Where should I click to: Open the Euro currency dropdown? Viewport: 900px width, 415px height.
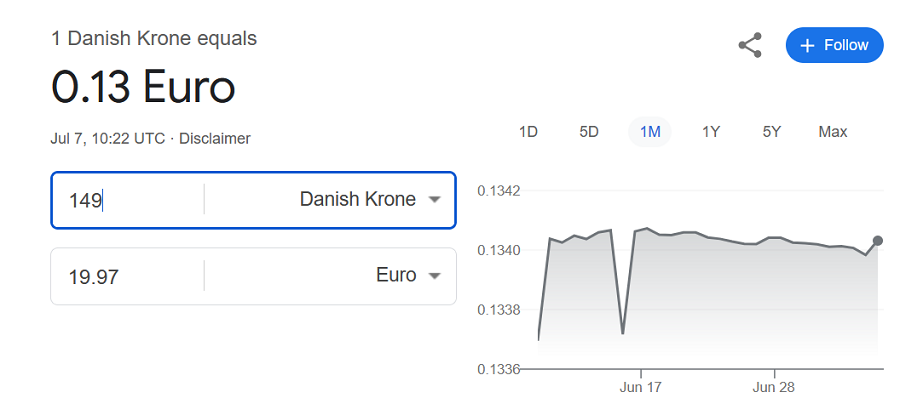331,276
